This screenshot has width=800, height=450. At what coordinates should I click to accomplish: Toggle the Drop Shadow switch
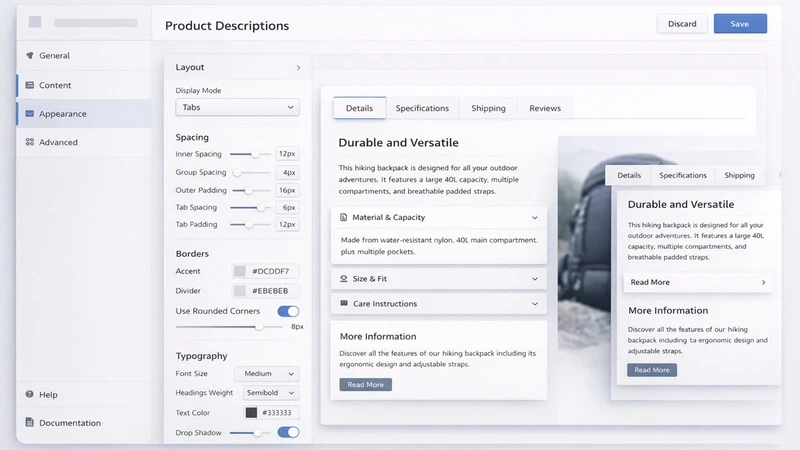click(x=288, y=433)
